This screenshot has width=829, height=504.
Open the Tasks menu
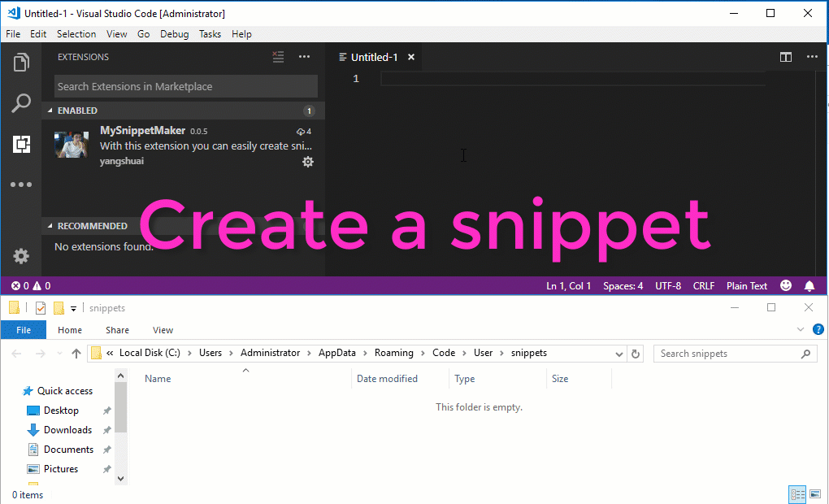210,34
